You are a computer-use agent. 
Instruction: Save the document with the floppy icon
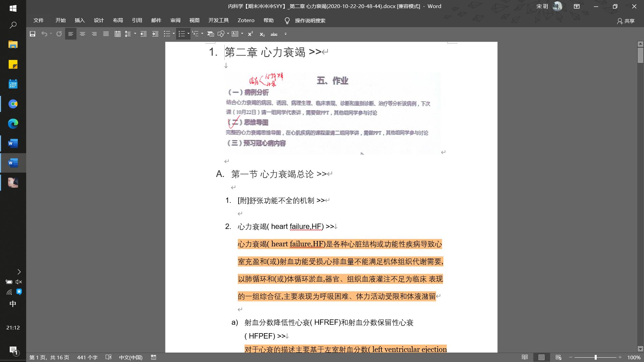click(x=33, y=34)
